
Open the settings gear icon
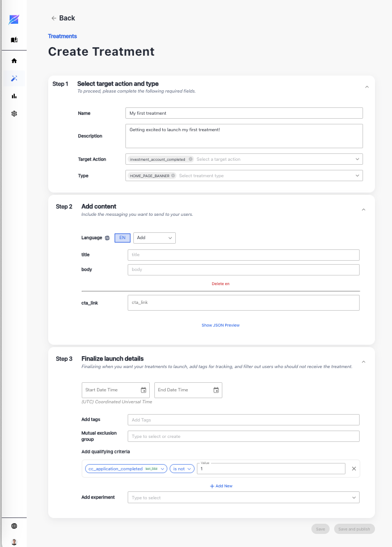click(x=14, y=114)
